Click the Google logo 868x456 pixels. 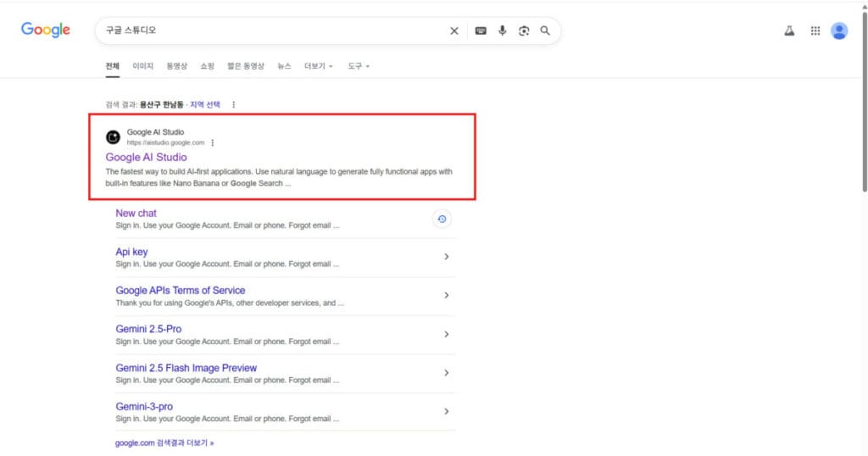(x=46, y=31)
